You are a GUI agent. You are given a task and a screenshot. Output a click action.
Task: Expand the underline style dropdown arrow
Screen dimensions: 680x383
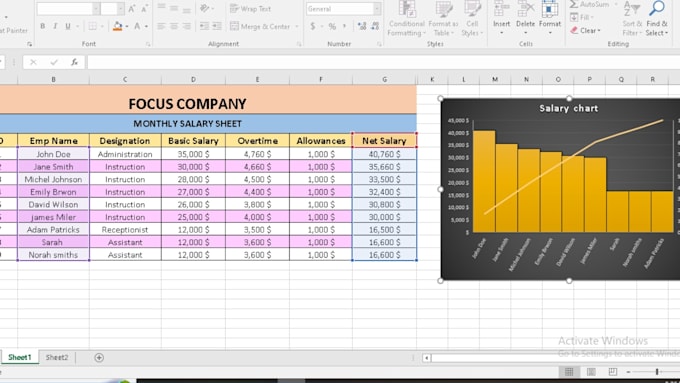tap(78, 26)
